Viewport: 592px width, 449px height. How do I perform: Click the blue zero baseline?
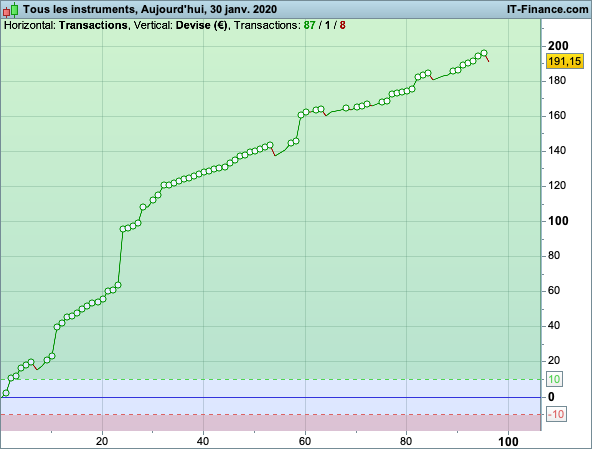(270, 397)
